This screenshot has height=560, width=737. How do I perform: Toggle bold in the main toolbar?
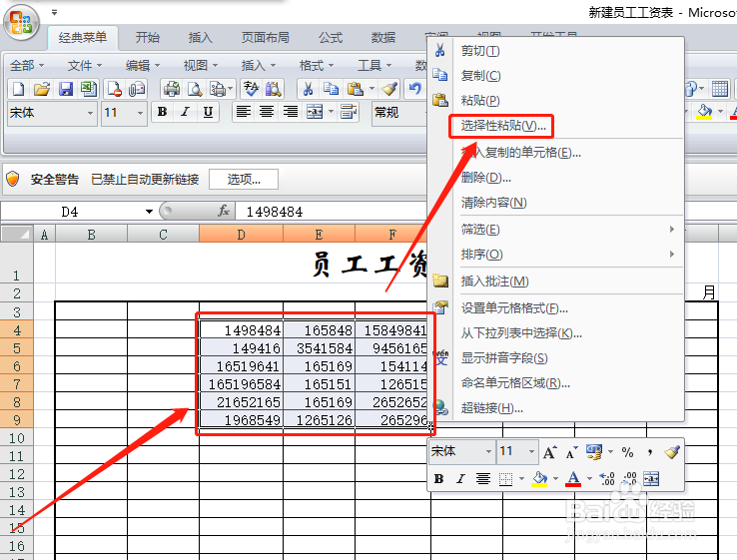[x=163, y=112]
